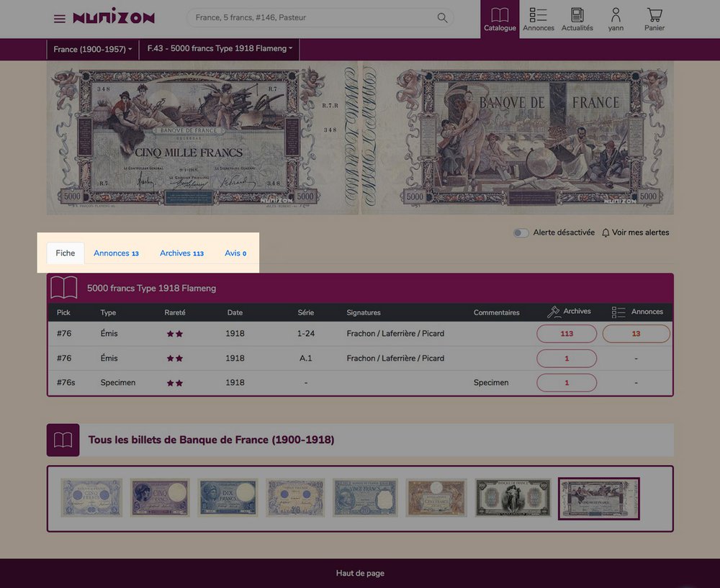Click the search magnifier icon
Viewport: 720px width, 588px height.
click(x=442, y=17)
